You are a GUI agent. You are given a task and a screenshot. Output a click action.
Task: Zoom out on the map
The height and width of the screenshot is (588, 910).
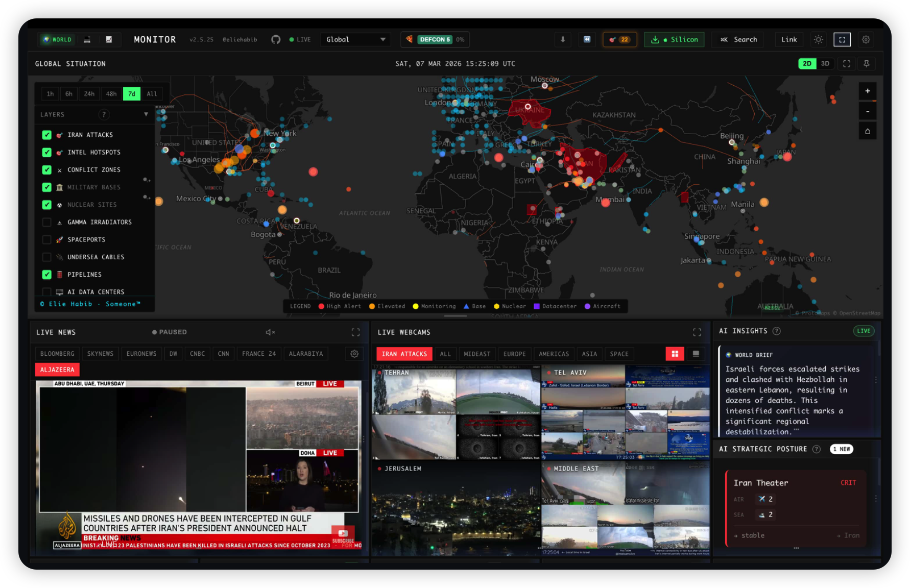868,111
